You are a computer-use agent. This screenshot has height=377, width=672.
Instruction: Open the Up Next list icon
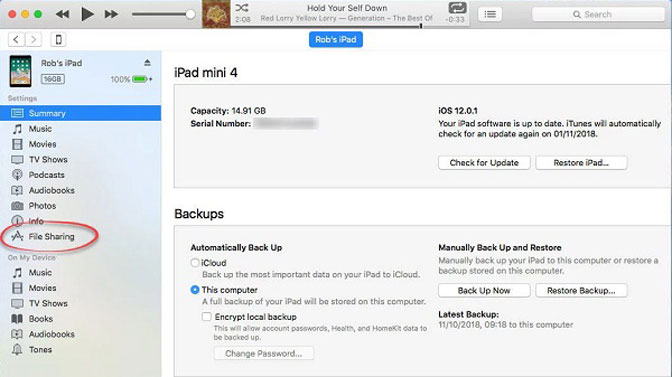point(490,14)
